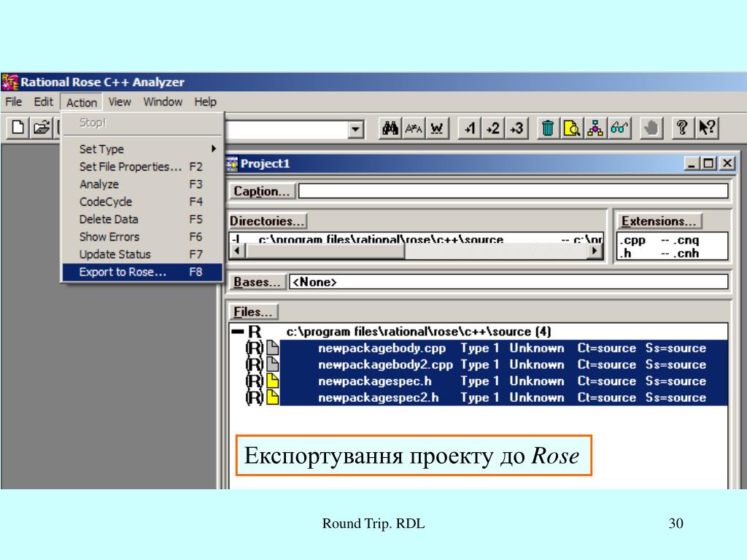This screenshot has height=560, width=747.
Task: Open the Edit menu
Action: (x=43, y=102)
